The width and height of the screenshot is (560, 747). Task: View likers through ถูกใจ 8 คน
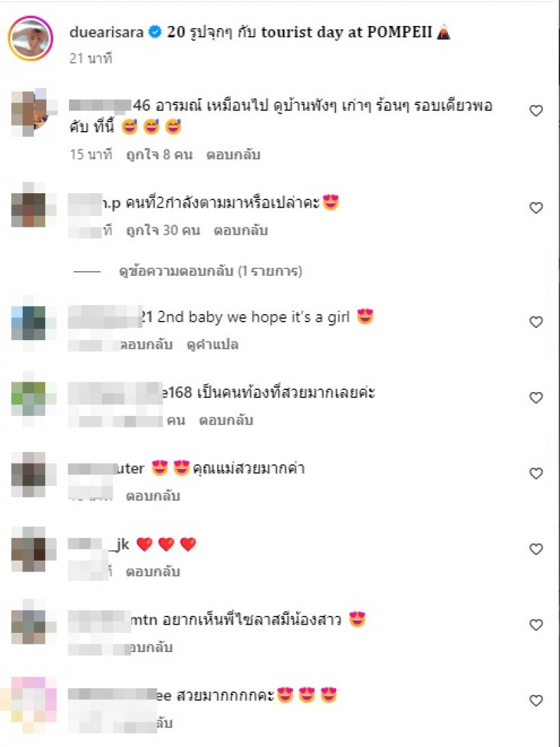(x=159, y=155)
